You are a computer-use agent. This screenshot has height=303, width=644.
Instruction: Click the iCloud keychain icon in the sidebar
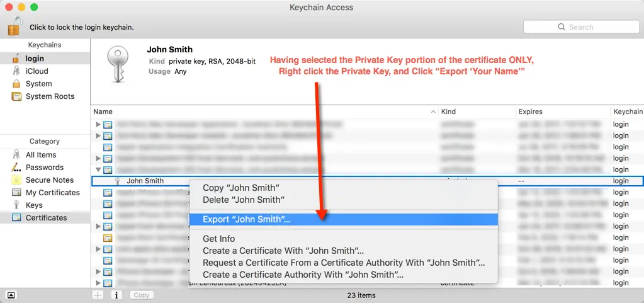tap(16, 71)
